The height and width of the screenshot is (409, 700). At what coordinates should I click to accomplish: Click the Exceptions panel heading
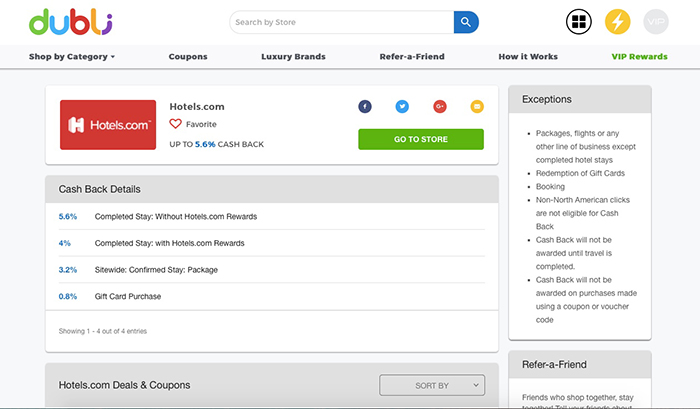coord(547,99)
